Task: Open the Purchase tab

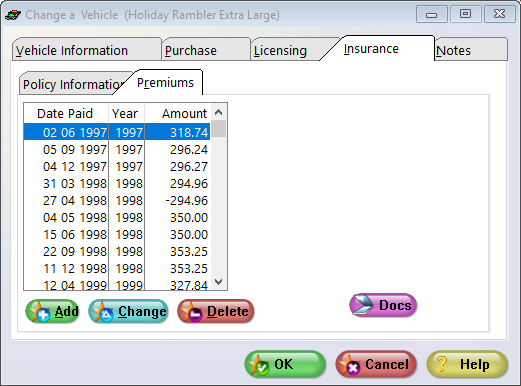Action: (206, 50)
